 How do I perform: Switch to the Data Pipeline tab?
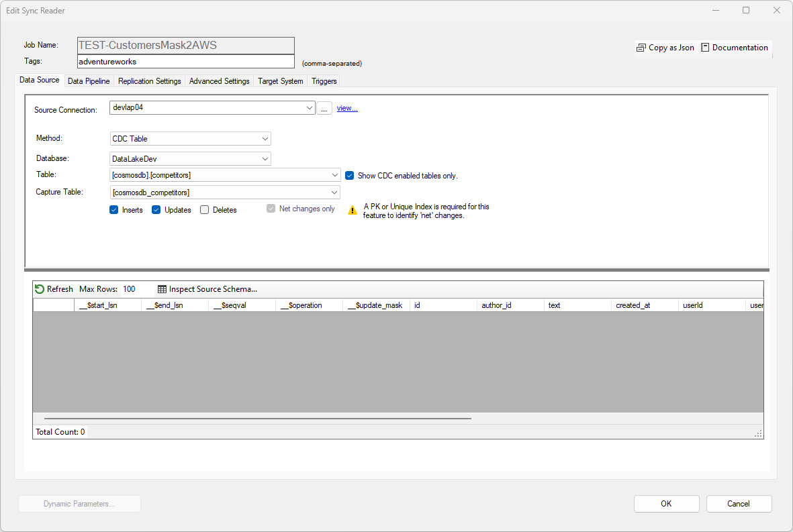(x=89, y=81)
